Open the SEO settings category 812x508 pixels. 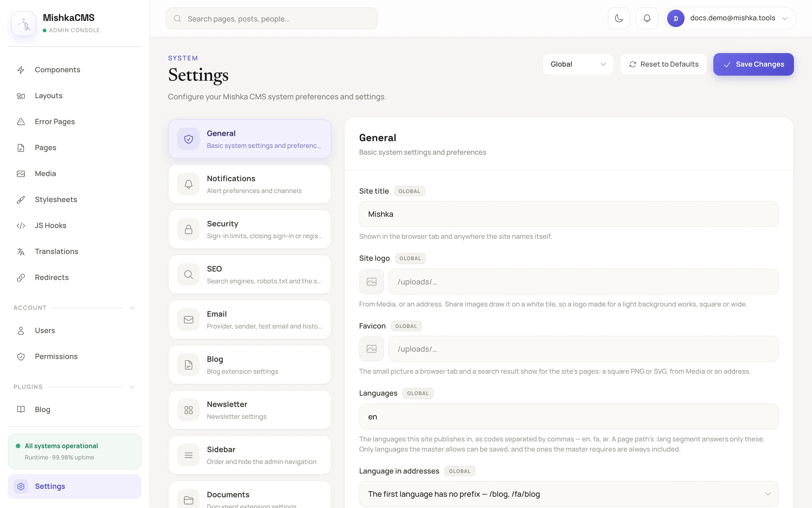pos(250,275)
